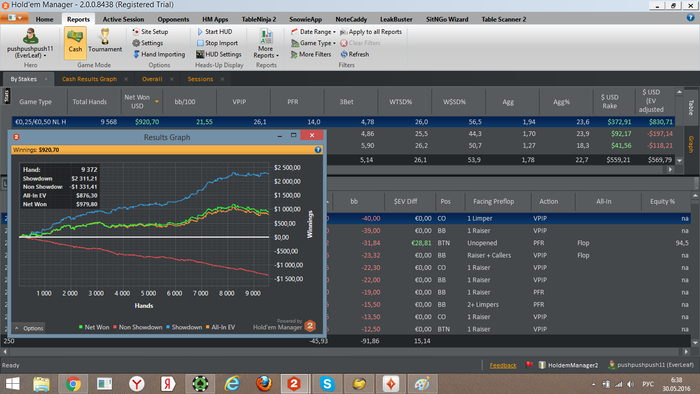Screen dimensions: 700x394
Task: Switch to Home ribbon tab
Action: [x=44, y=19]
